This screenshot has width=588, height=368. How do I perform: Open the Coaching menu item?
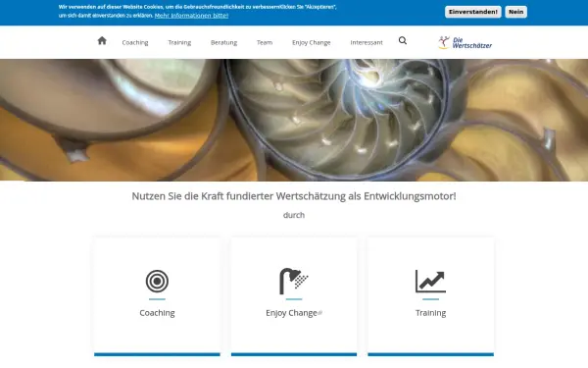coord(135,42)
